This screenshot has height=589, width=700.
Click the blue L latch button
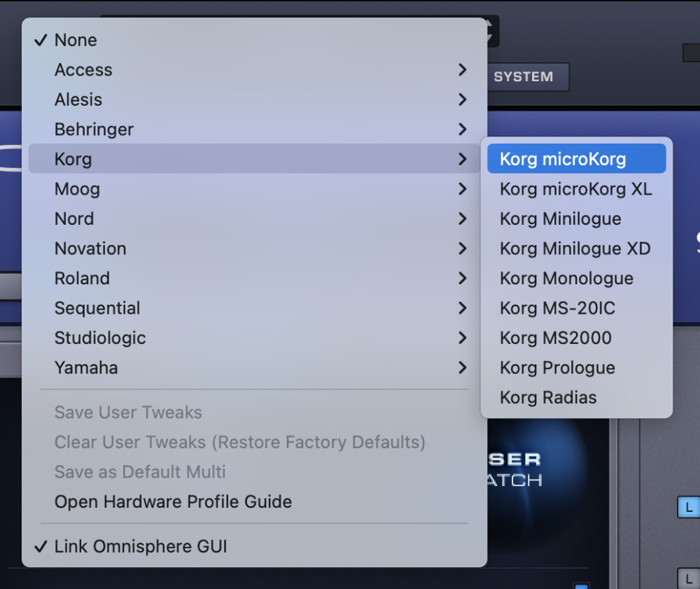[689, 507]
